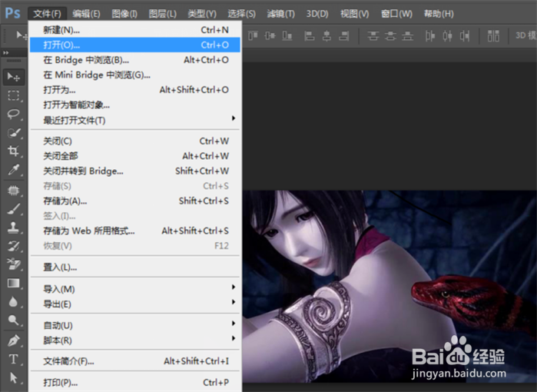
Task: Select the Path Selection tool
Action: coord(14,378)
